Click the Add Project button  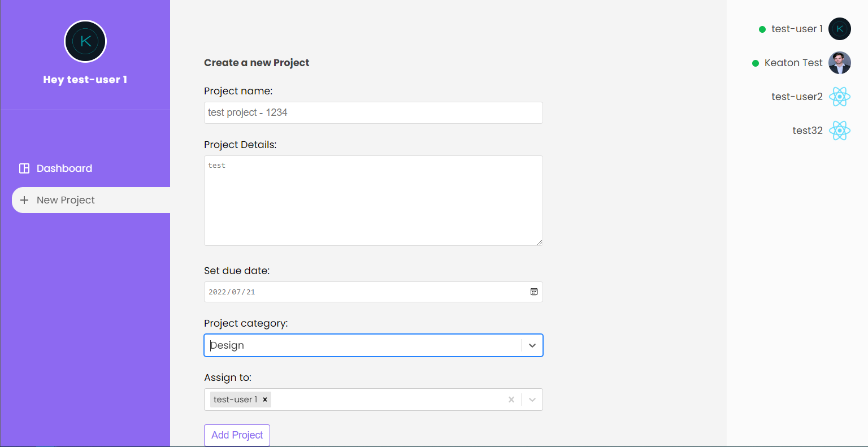click(237, 435)
